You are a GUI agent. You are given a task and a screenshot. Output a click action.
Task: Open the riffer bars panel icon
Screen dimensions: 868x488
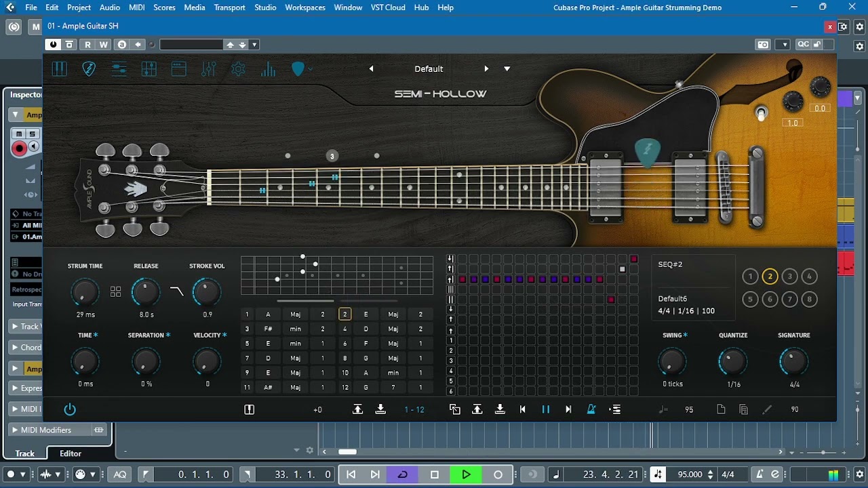(x=268, y=68)
